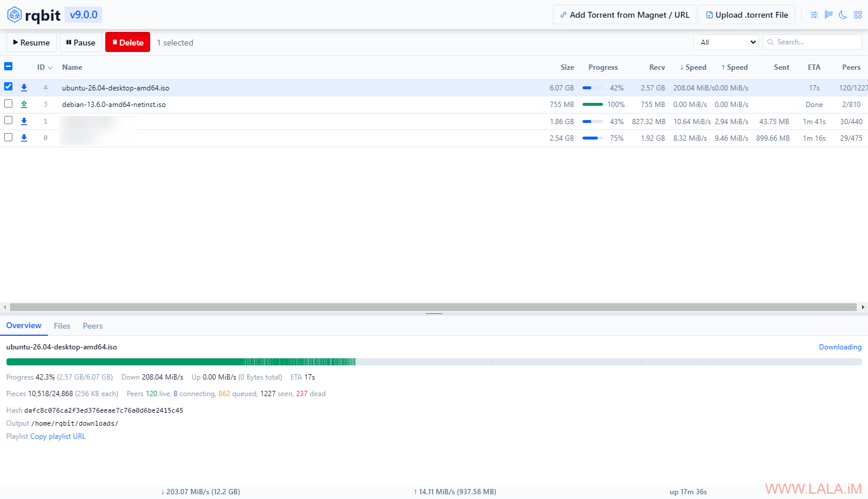This screenshot has width=868, height=499.
Task: Sort by the Name column header
Action: tap(72, 67)
